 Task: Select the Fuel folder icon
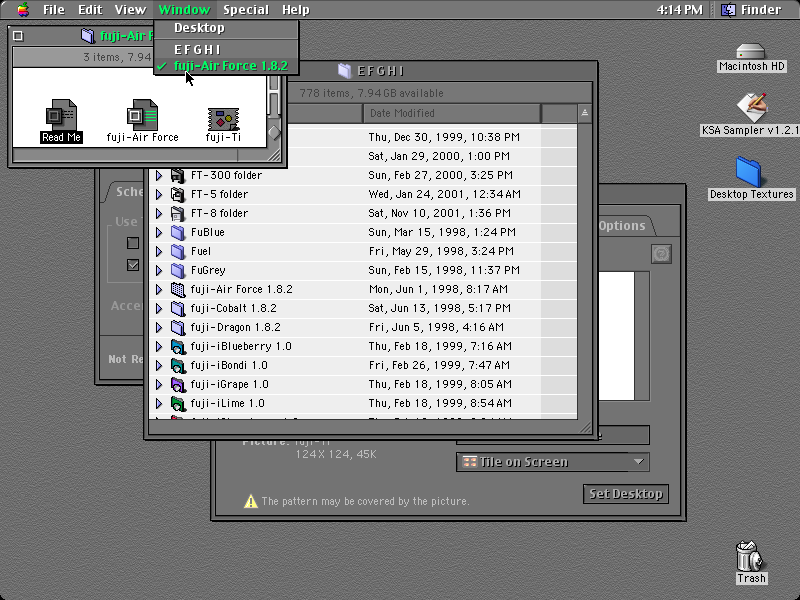pyautogui.click(x=178, y=252)
